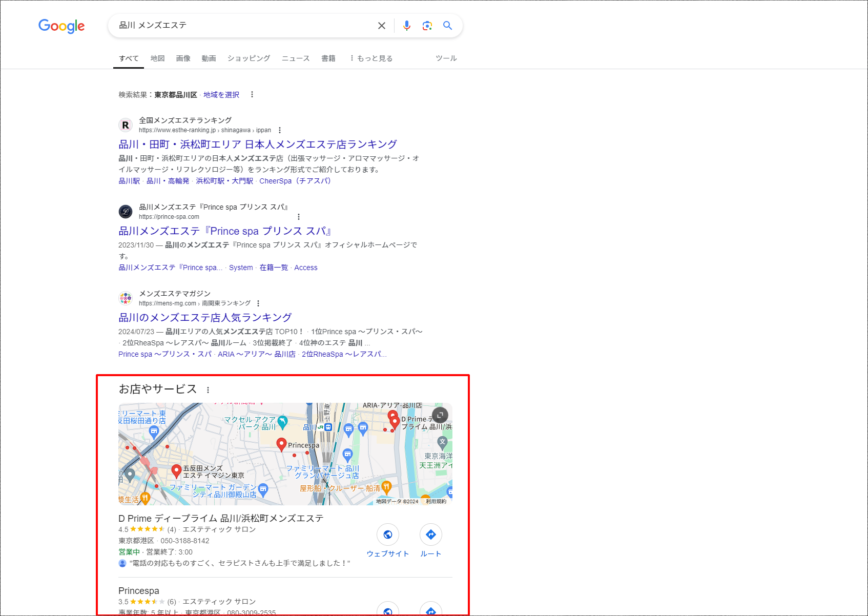Open the Princespa listing title
Screen dimensions: 868x616
[x=139, y=591]
